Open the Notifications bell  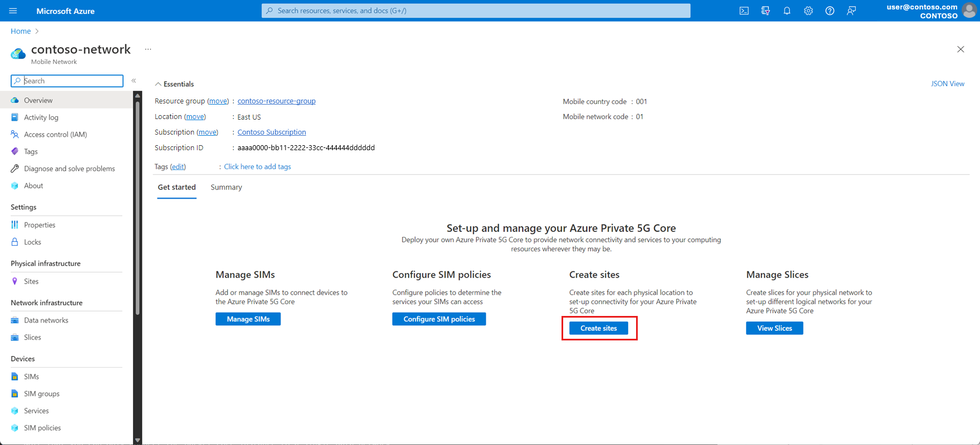coord(787,11)
